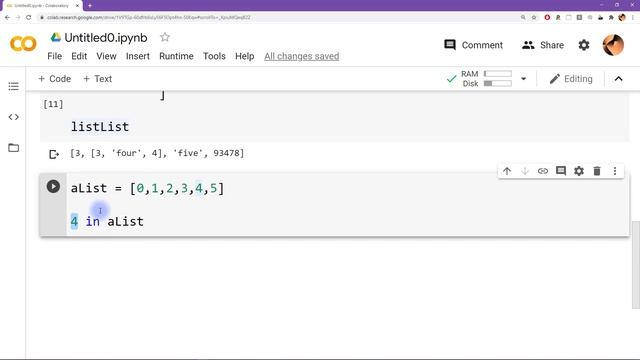
Task: Click the listList output text
Action: point(157,153)
